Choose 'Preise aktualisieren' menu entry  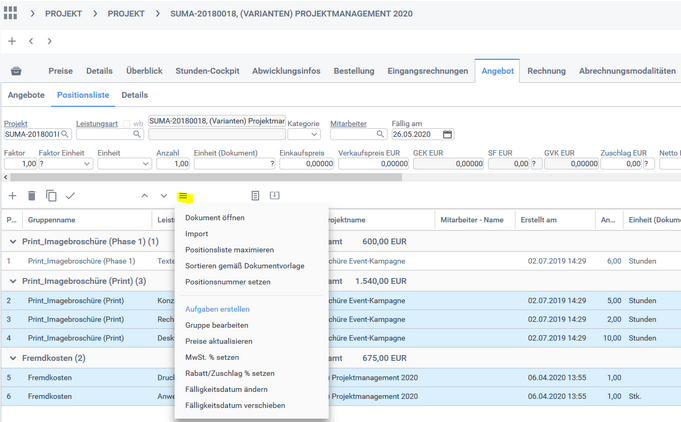pos(218,342)
